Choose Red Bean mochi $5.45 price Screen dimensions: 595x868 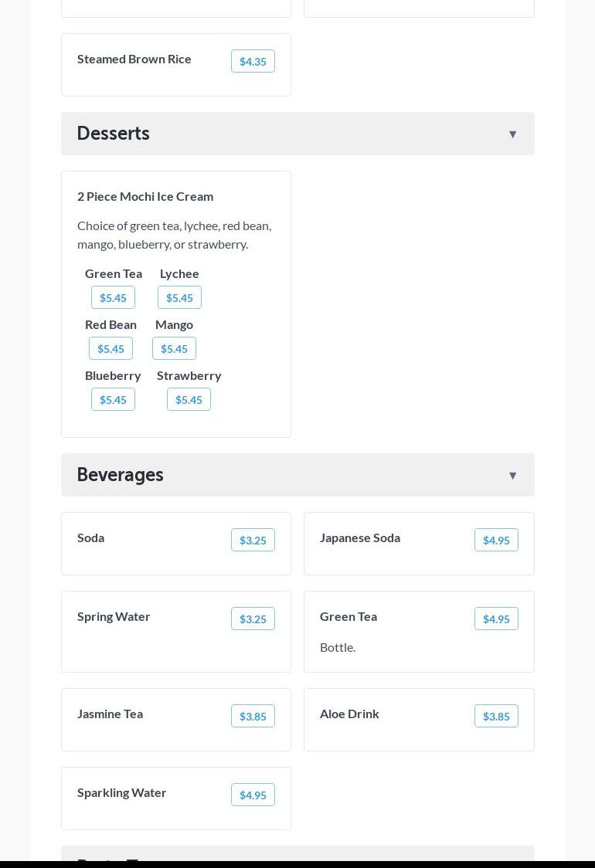[110, 349]
